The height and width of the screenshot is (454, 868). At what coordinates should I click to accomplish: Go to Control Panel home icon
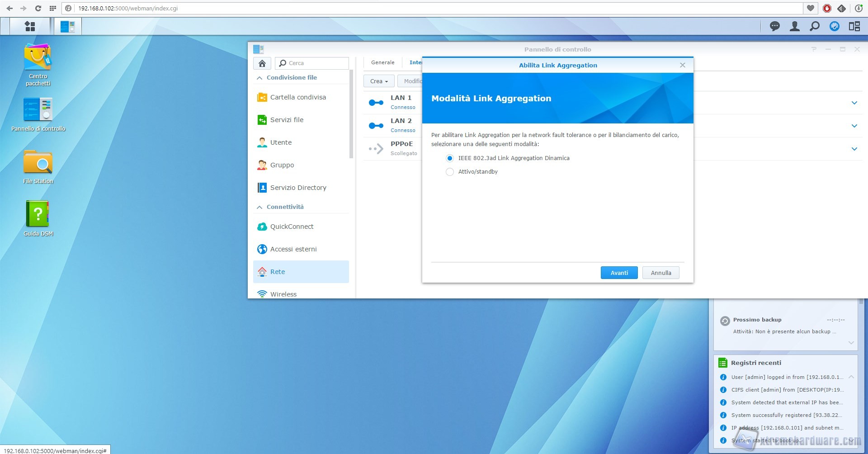(x=262, y=63)
